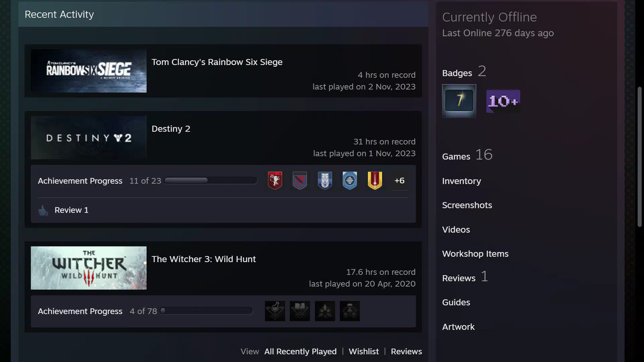Open the yellow-and-red Destiny 2 achievement emblem

tap(375, 181)
